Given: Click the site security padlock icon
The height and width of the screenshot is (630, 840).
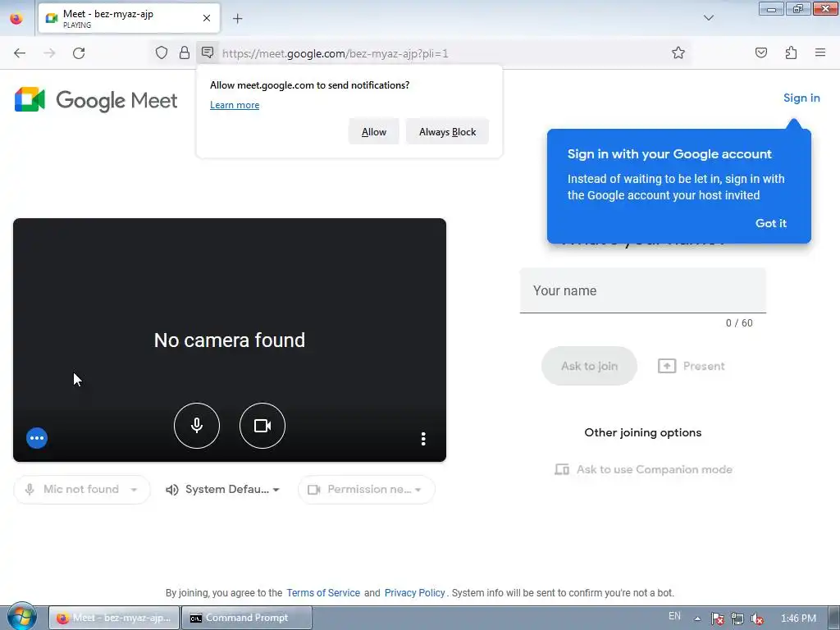Looking at the screenshot, I should click(185, 52).
